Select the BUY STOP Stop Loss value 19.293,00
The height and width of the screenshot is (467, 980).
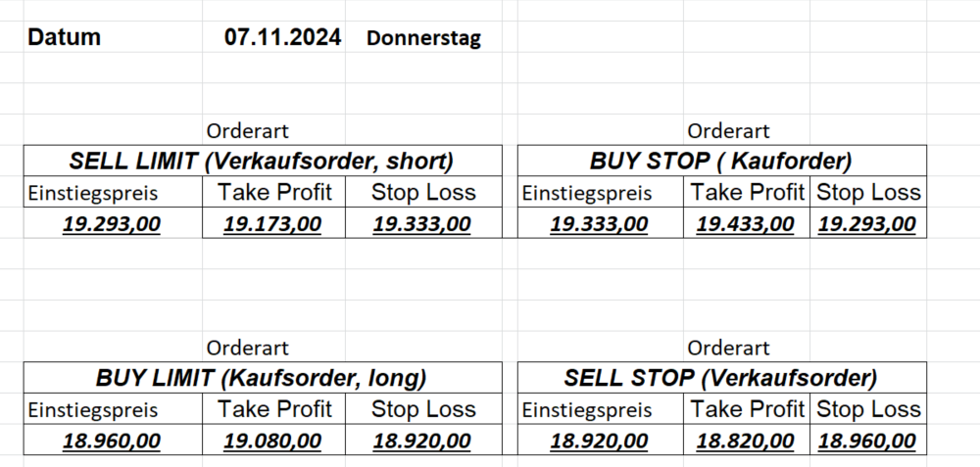click(867, 224)
